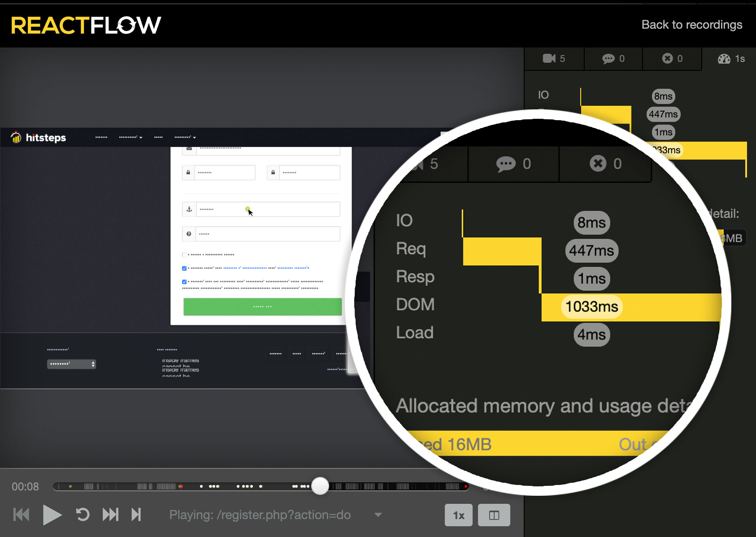Click the ReactFlow logo
The width and height of the screenshot is (756, 537).
pyautogui.click(x=86, y=25)
